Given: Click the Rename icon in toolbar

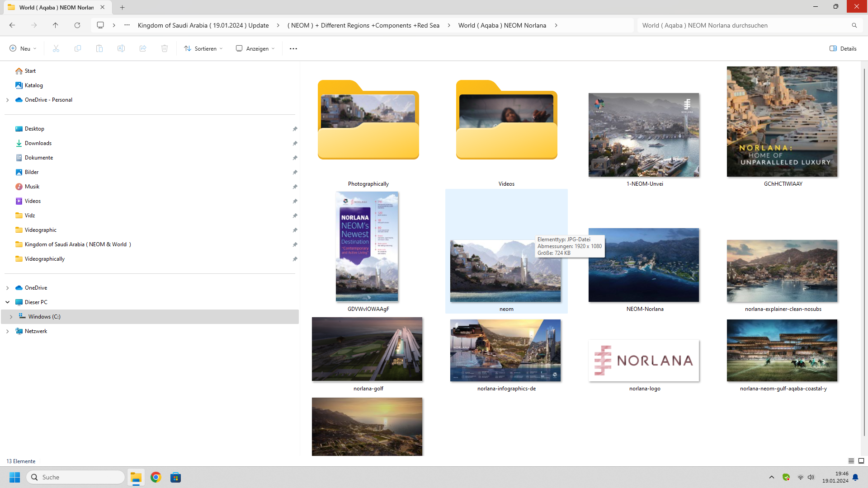Looking at the screenshot, I should 121,48.
